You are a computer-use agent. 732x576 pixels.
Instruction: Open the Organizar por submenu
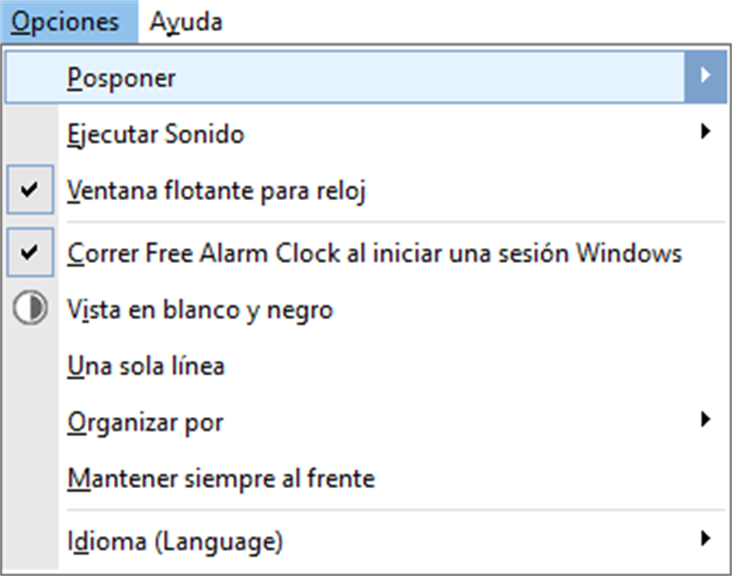click(x=145, y=422)
